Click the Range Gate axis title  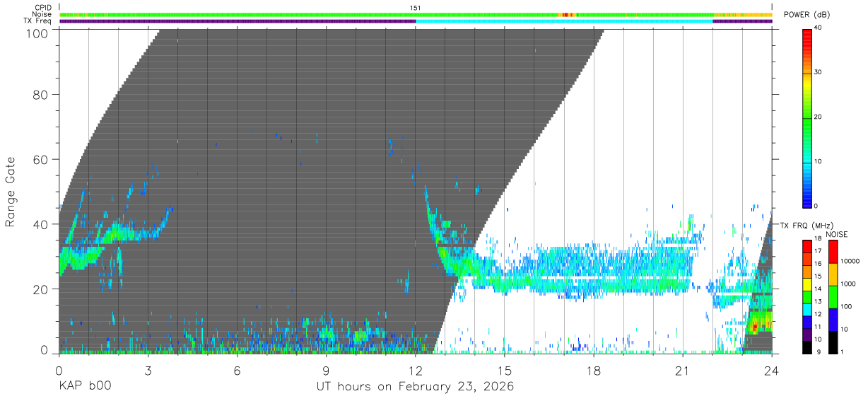click(x=11, y=192)
